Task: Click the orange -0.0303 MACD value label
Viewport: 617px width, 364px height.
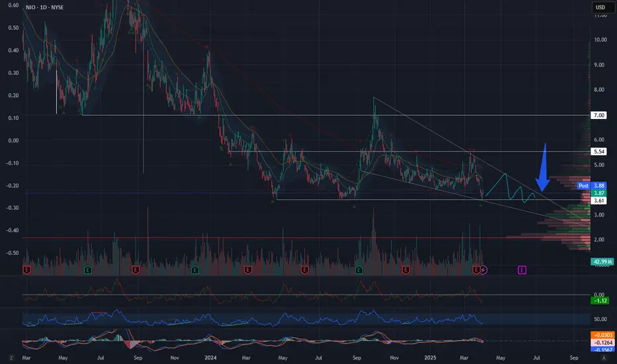Action: (602, 336)
